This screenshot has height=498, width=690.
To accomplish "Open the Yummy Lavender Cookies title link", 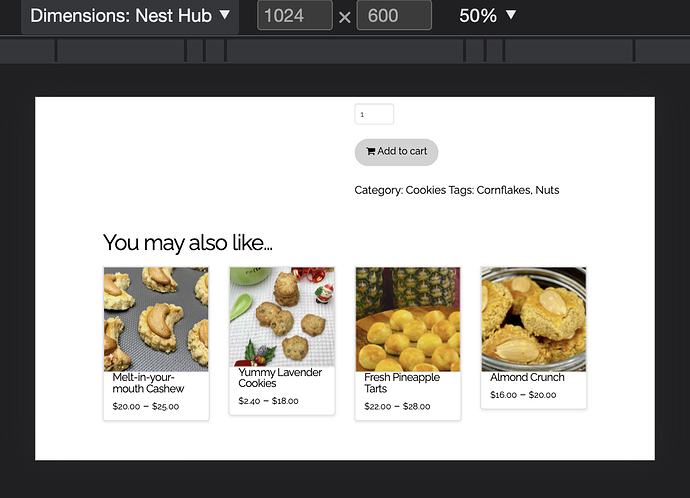I will pos(266,378).
